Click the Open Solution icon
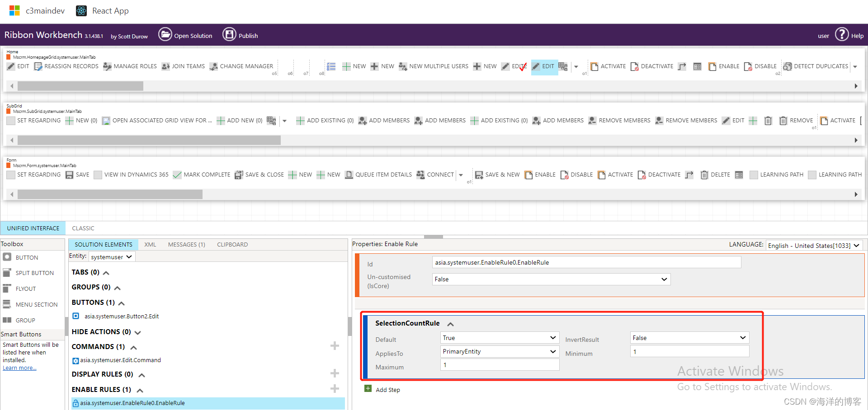Image resolution: width=868 pixels, height=410 pixels. point(165,34)
